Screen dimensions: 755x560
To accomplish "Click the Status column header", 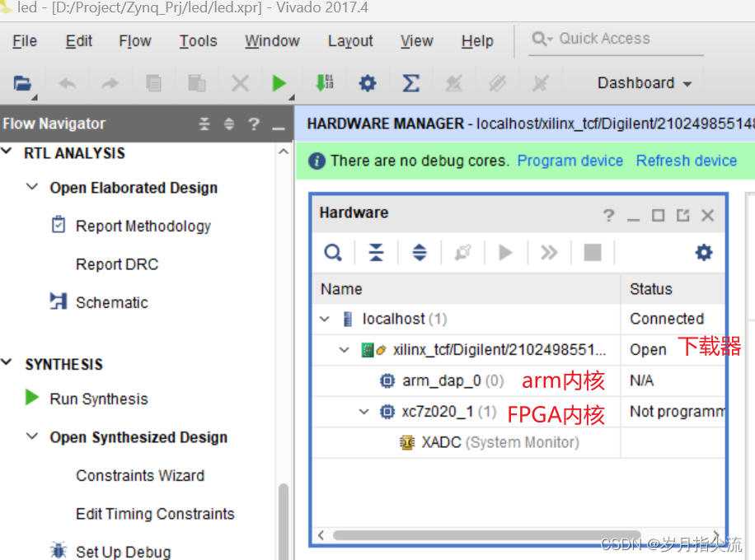I will pos(673,289).
